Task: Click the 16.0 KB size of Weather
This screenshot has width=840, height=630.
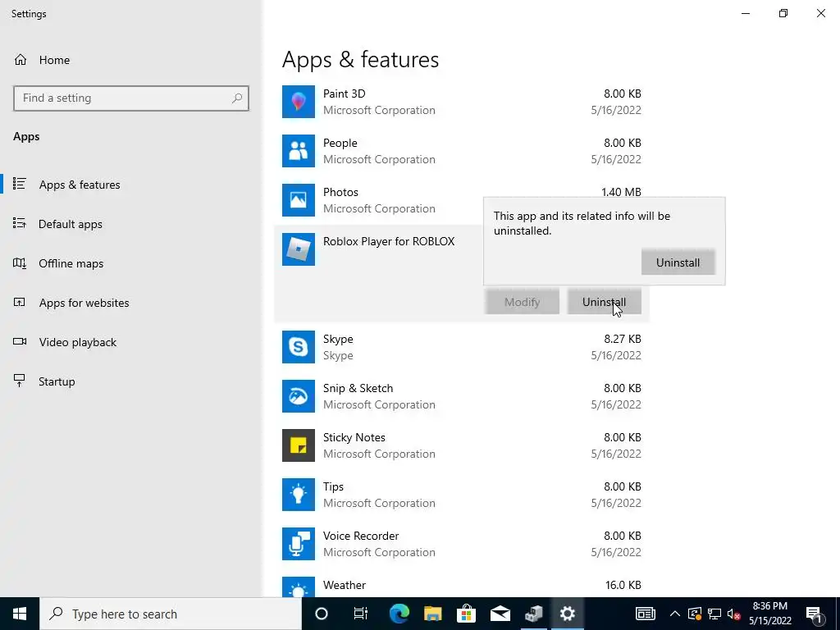Action: [623, 585]
